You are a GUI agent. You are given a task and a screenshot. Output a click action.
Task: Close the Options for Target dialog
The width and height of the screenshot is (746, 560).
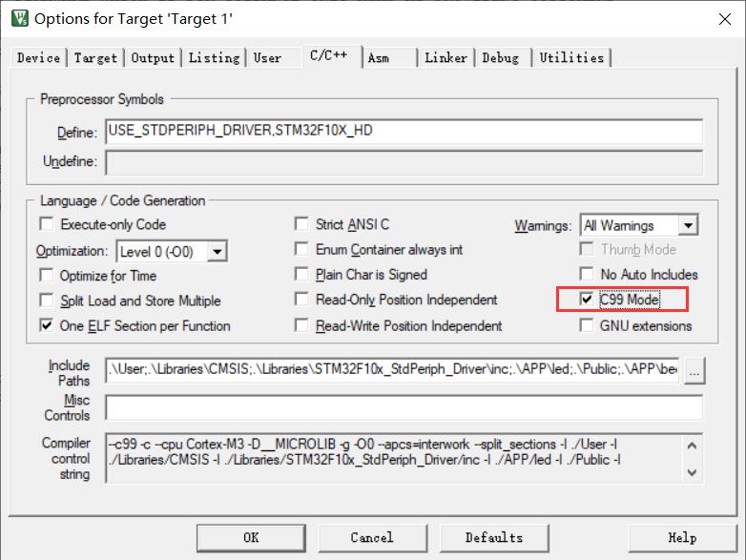pos(725,19)
